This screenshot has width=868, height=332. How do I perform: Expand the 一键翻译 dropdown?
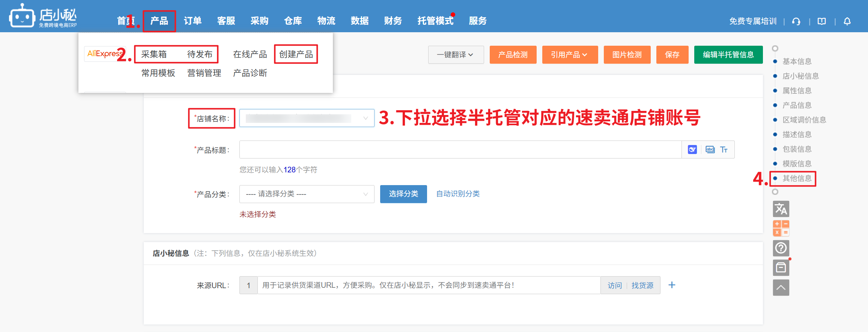click(x=456, y=55)
